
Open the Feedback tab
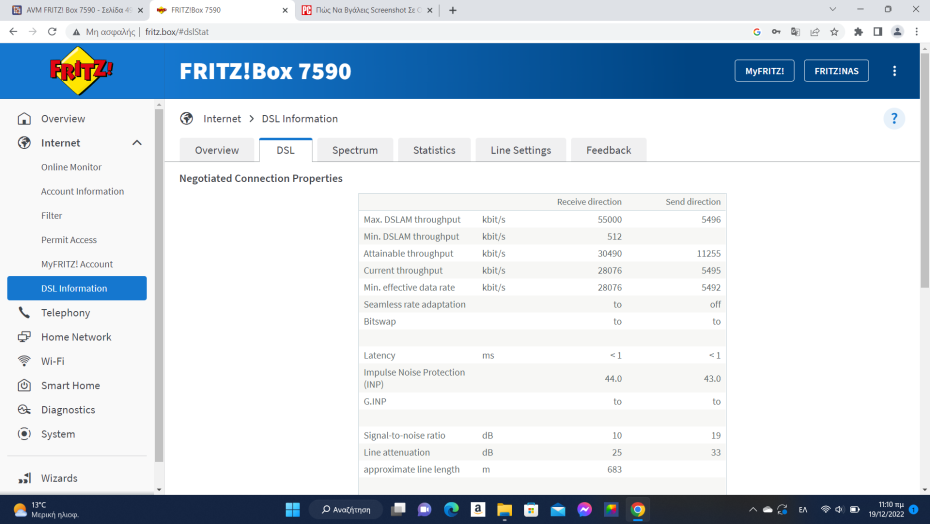[609, 150]
